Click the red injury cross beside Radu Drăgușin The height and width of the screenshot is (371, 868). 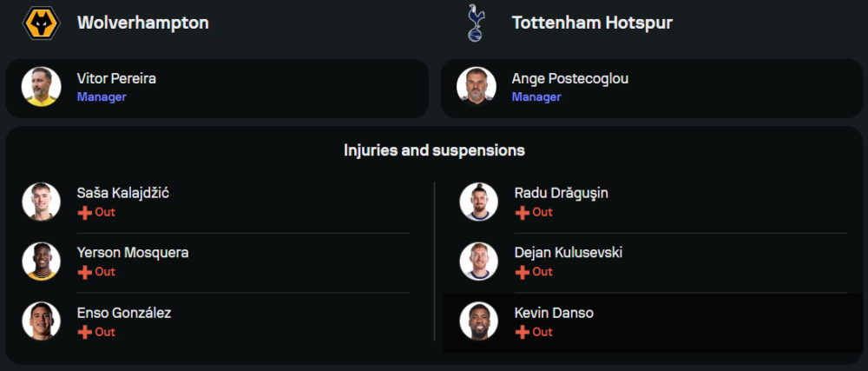point(522,212)
